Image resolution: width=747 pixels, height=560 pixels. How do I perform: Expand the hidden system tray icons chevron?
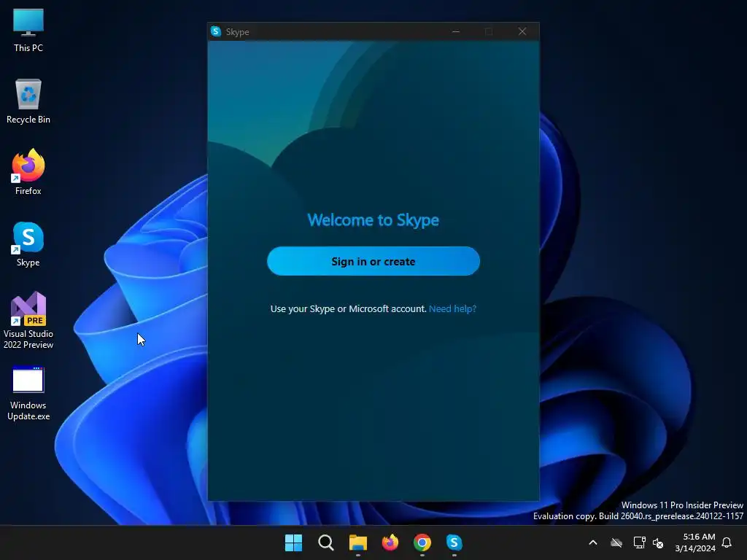[x=593, y=542]
